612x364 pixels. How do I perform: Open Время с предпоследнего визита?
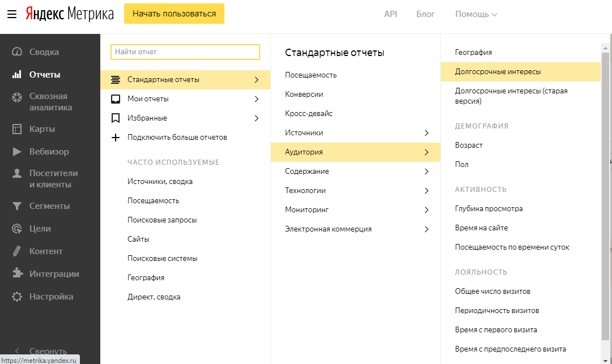point(511,349)
